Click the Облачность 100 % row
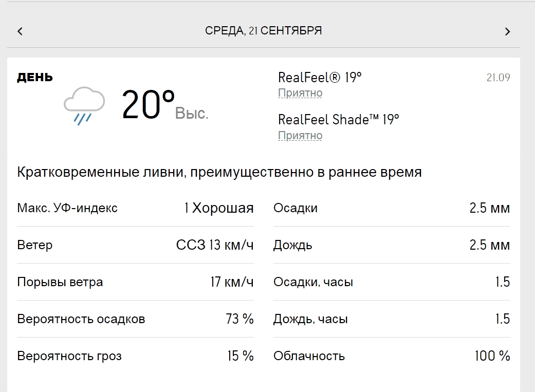This screenshot has height=392, width=535. tap(391, 356)
